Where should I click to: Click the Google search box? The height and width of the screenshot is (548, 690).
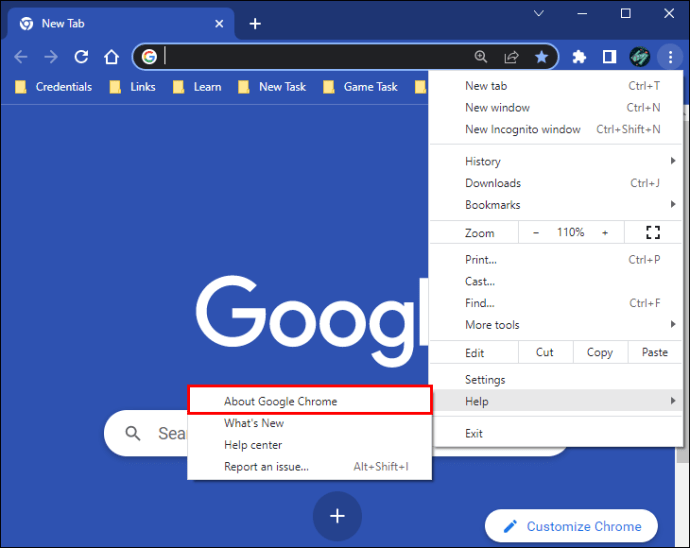tap(337, 433)
